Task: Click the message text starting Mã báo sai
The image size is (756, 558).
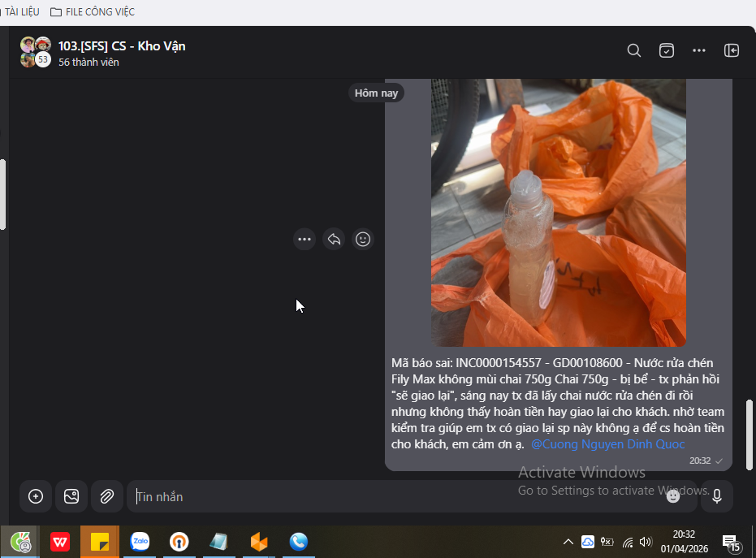Action: click(558, 404)
